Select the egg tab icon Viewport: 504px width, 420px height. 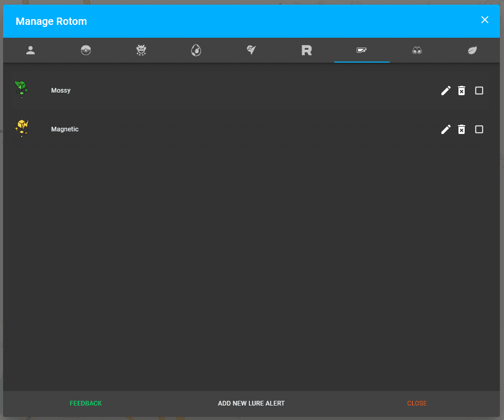(196, 50)
